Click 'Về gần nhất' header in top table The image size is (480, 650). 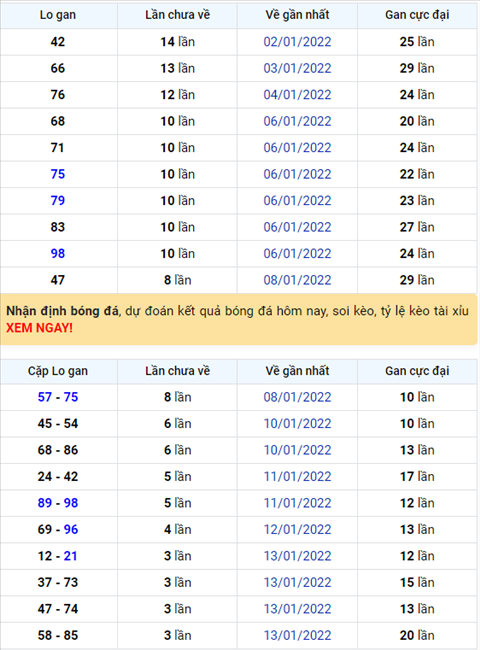click(297, 15)
